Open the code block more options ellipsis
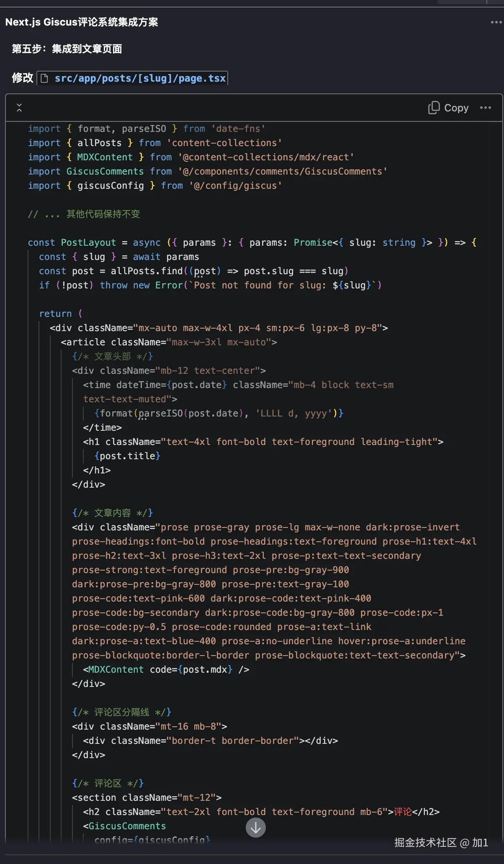The width and height of the screenshot is (504, 864). click(486, 108)
